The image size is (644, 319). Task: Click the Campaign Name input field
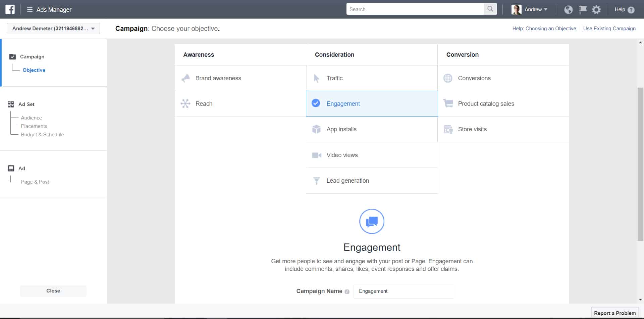[x=404, y=291]
